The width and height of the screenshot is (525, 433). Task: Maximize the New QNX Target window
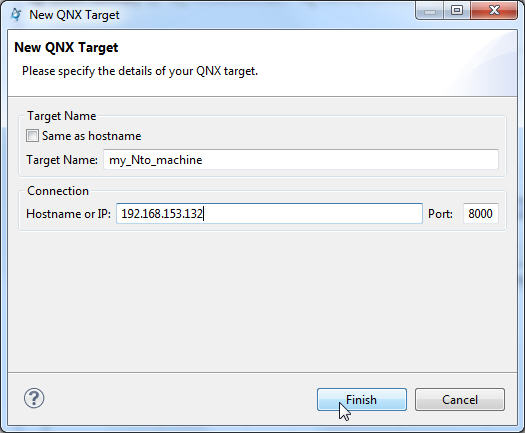click(x=457, y=10)
